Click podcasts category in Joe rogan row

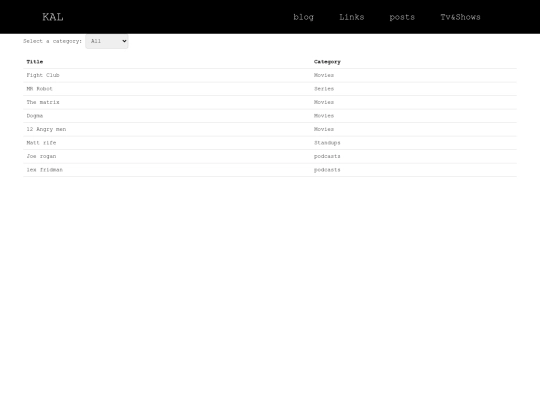327,156
